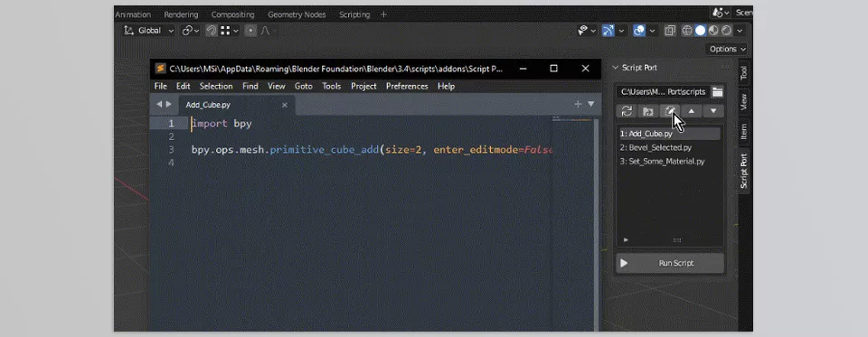Viewport: 868px width, 337px height.
Task: Click the scripts path field in Script Port
Action: [x=663, y=92]
